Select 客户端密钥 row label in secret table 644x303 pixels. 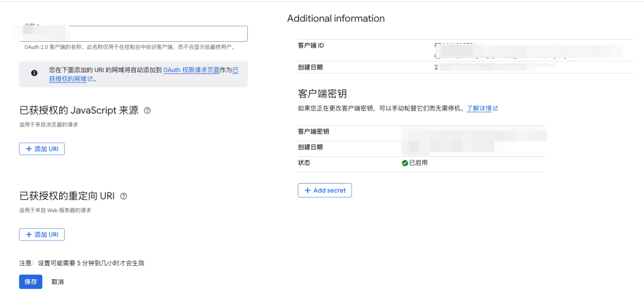tap(313, 132)
